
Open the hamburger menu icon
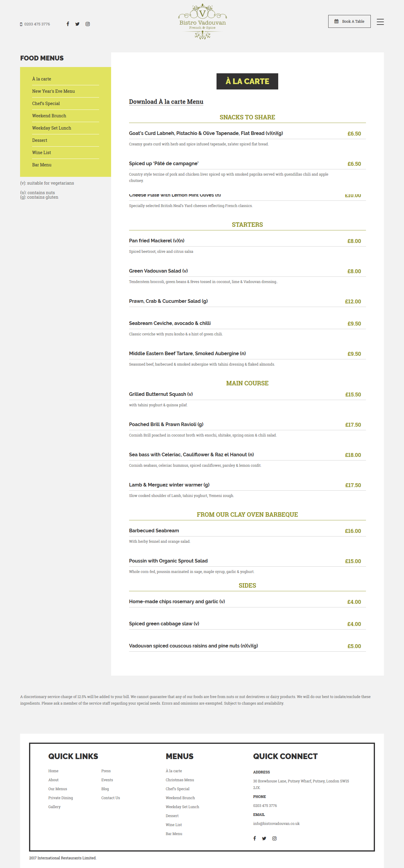click(x=380, y=22)
